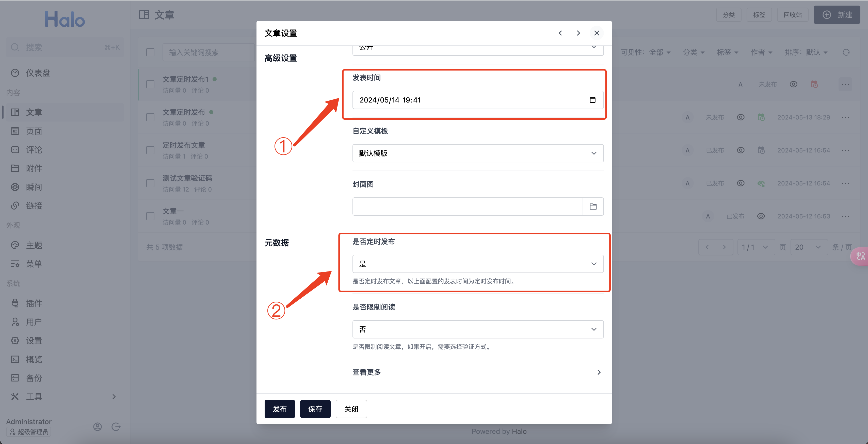Screen dimensions: 868x444
Task: Check the 文章定时发布 row checkbox
Action: click(x=150, y=117)
